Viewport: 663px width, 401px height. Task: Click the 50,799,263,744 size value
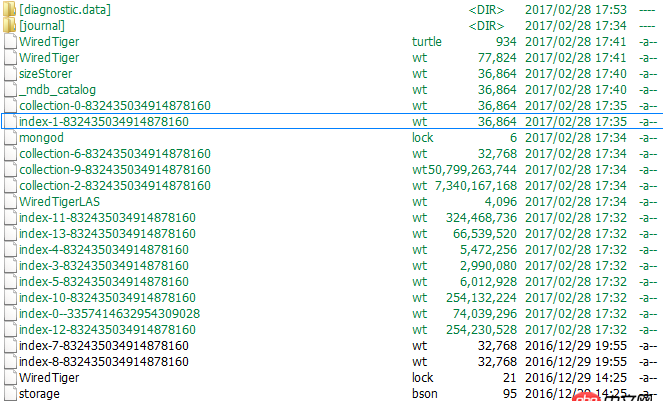[x=472, y=170]
